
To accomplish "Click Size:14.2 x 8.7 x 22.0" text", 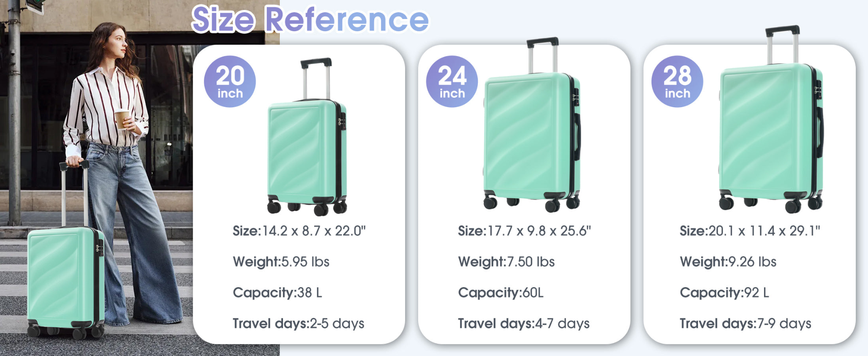I will 299,231.
